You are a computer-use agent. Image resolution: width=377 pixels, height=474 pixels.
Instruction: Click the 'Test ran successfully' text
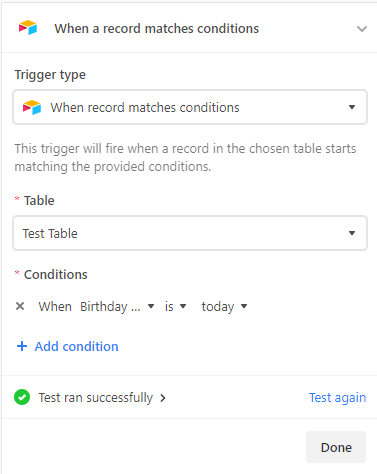coord(96,397)
